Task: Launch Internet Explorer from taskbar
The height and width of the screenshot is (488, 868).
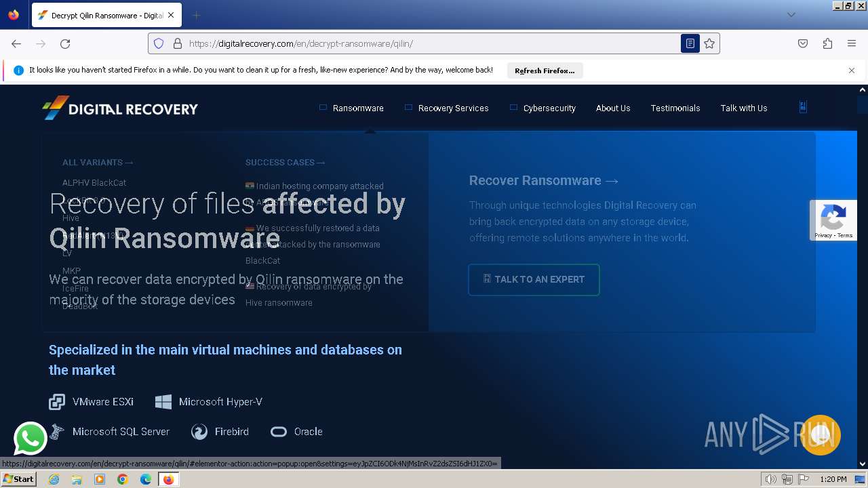Action: (54, 479)
